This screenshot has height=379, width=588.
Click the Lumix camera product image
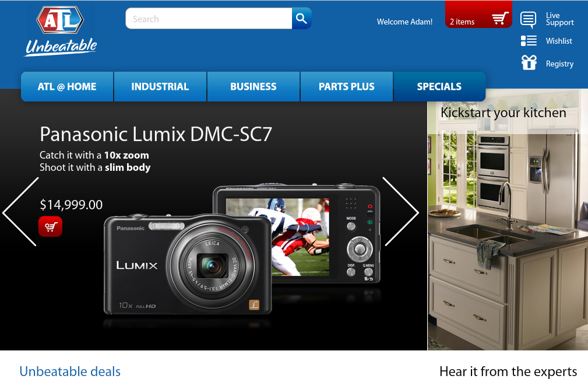point(242,251)
